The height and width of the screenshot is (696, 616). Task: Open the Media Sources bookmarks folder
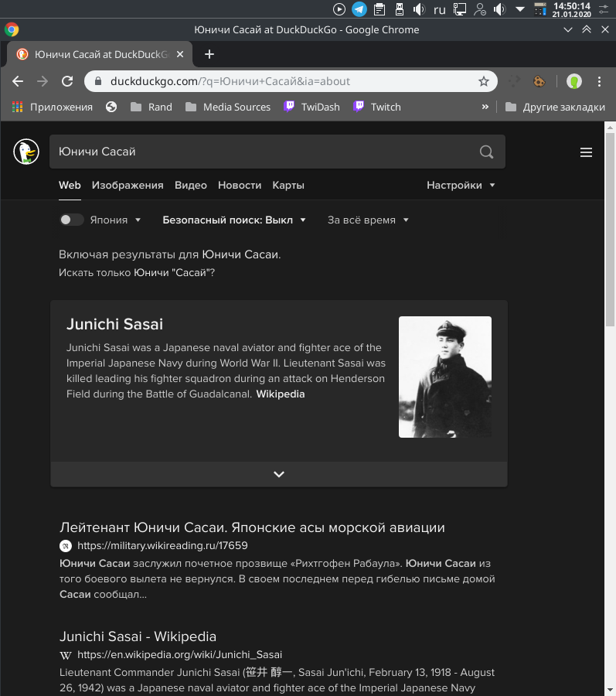(228, 107)
